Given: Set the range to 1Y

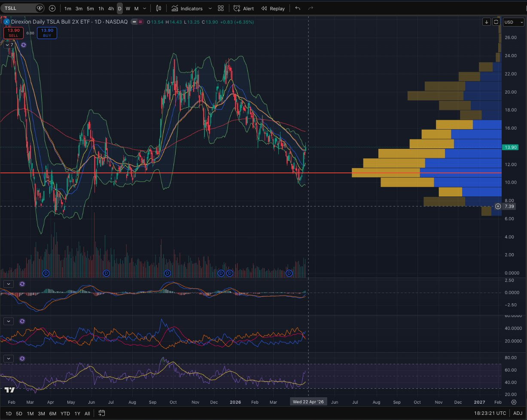Looking at the screenshot, I should coord(77,414).
